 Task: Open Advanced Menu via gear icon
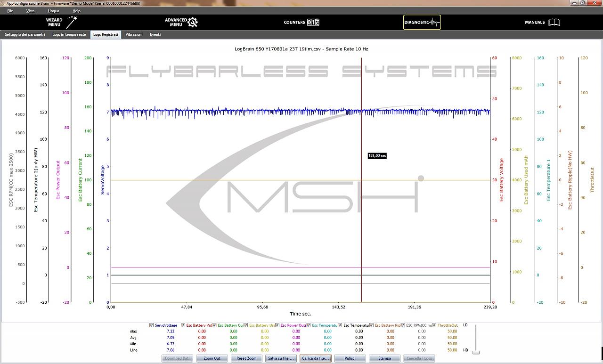tap(193, 22)
